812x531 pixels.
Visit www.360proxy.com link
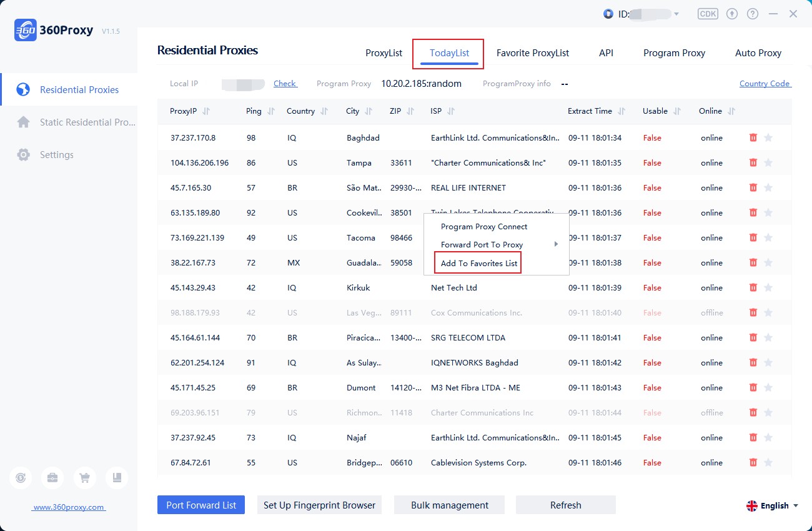(x=69, y=507)
